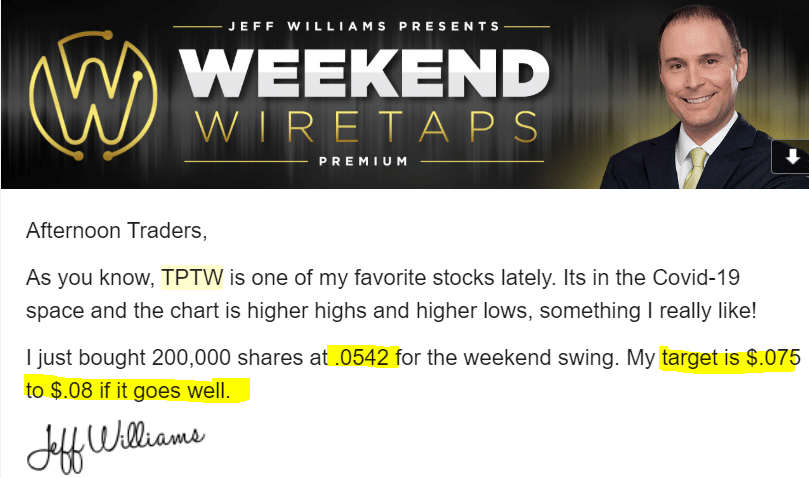The image size is (809, 478).
Task: Click 'something I really like!' text
Action: [648, 311]
